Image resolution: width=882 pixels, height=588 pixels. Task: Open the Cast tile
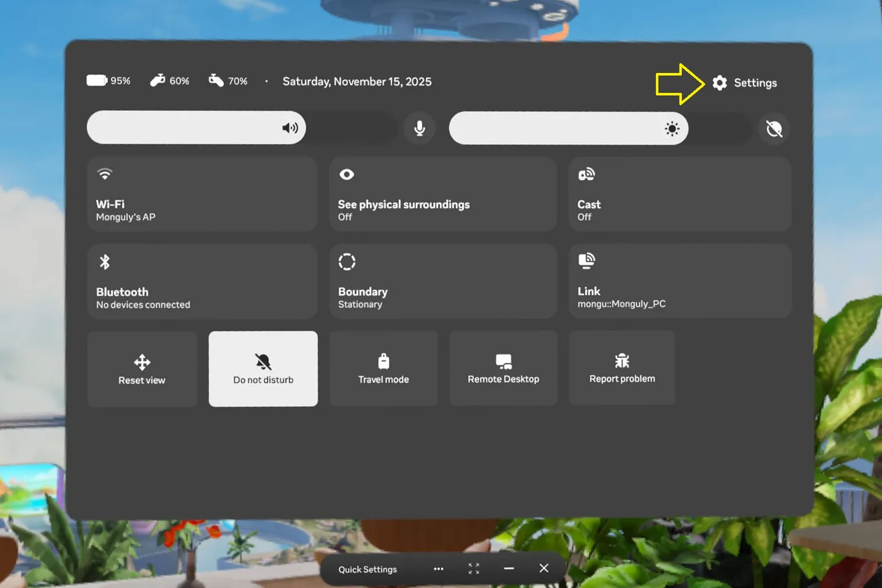(680, 194)
